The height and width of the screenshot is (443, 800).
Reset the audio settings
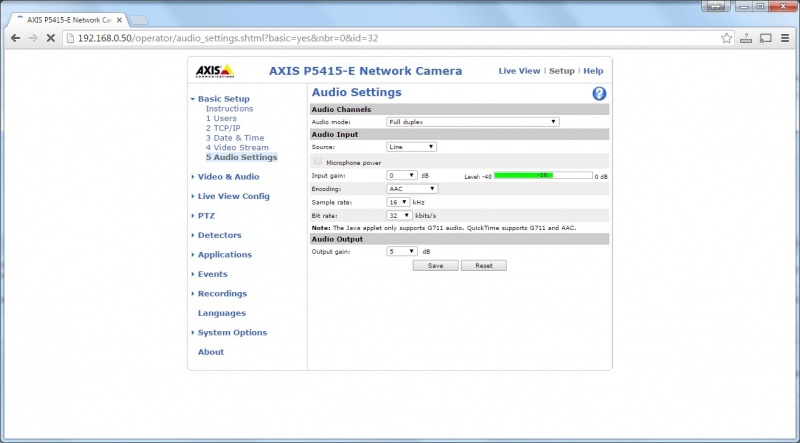484,265
